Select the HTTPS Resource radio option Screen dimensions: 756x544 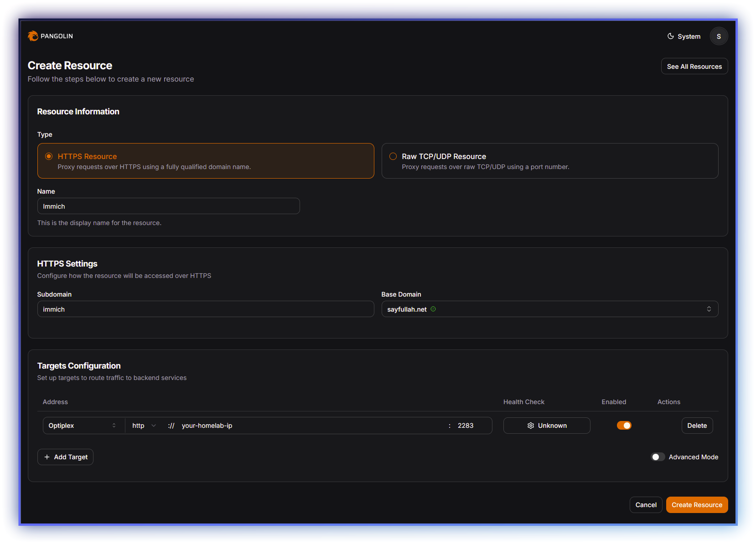(x=49, y=156)
